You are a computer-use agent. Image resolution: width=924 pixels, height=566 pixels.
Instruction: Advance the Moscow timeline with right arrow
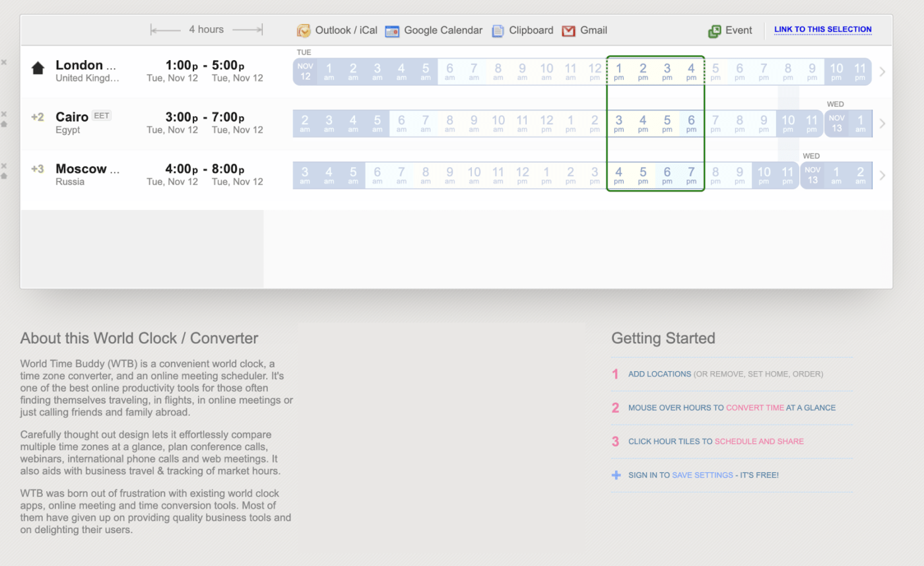coord(882,176)
